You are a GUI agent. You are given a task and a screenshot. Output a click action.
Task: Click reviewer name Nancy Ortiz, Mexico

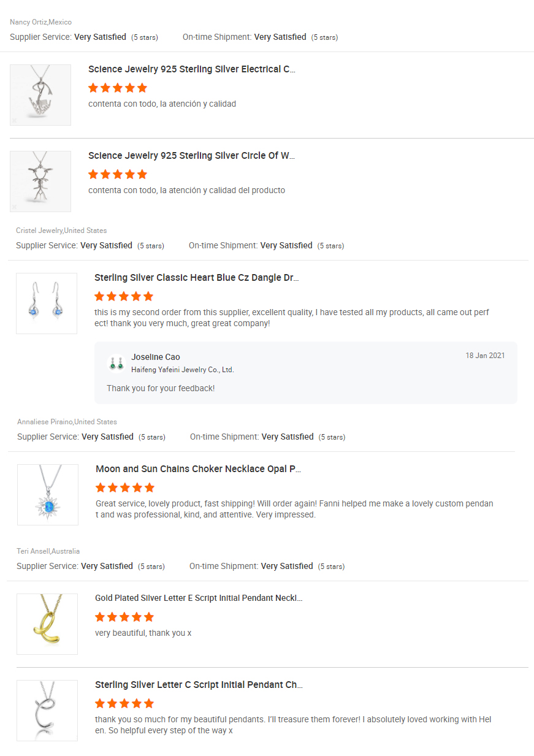pyautogui.click(x=40, y=22)
